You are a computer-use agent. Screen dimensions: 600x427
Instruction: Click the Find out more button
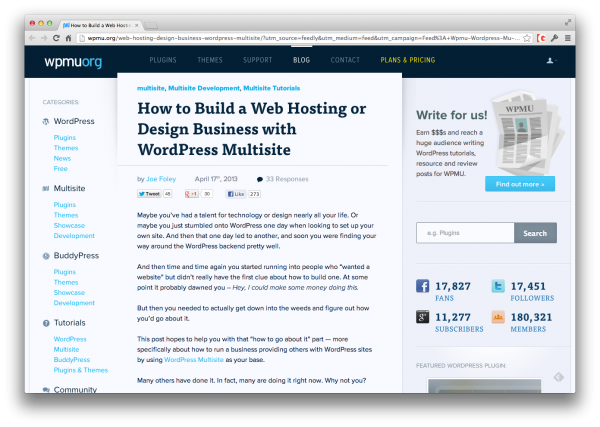coord(520,184)
